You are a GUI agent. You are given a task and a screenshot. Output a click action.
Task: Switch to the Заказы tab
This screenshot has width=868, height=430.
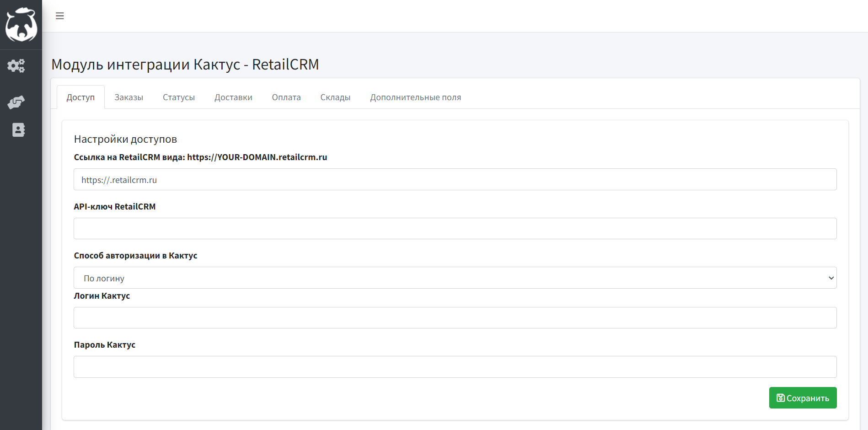(129, 97)
